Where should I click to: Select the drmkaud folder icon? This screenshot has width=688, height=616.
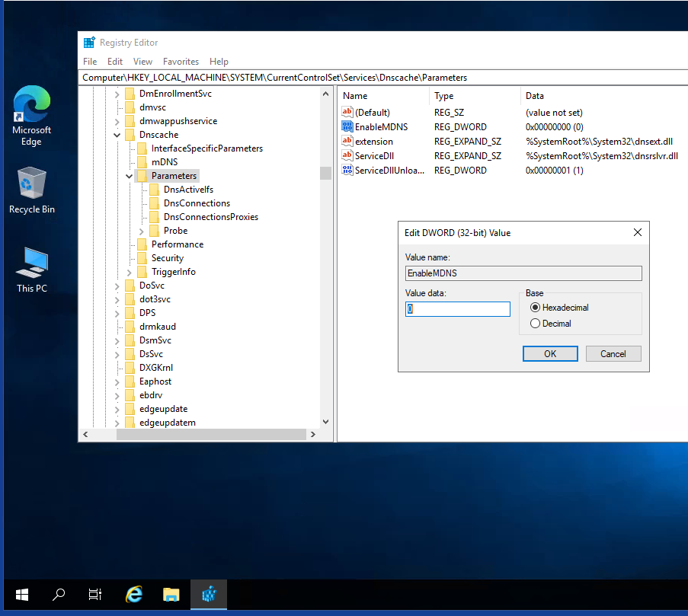130,327
